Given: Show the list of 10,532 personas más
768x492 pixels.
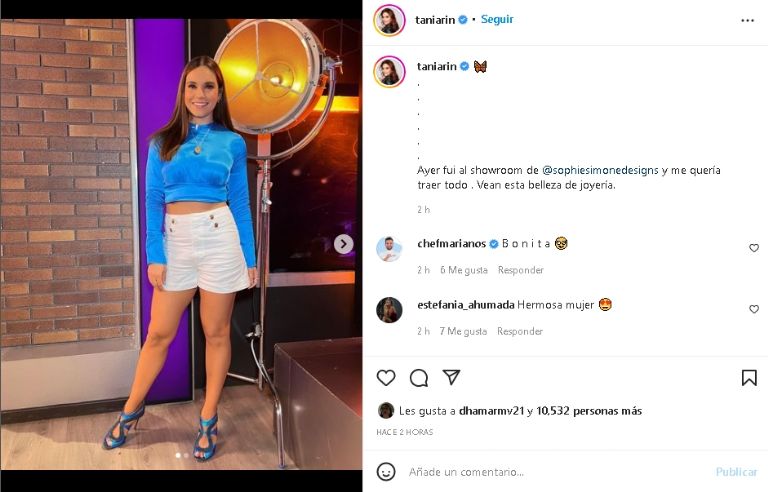Looking at the screenshot, I should (589, 411).
